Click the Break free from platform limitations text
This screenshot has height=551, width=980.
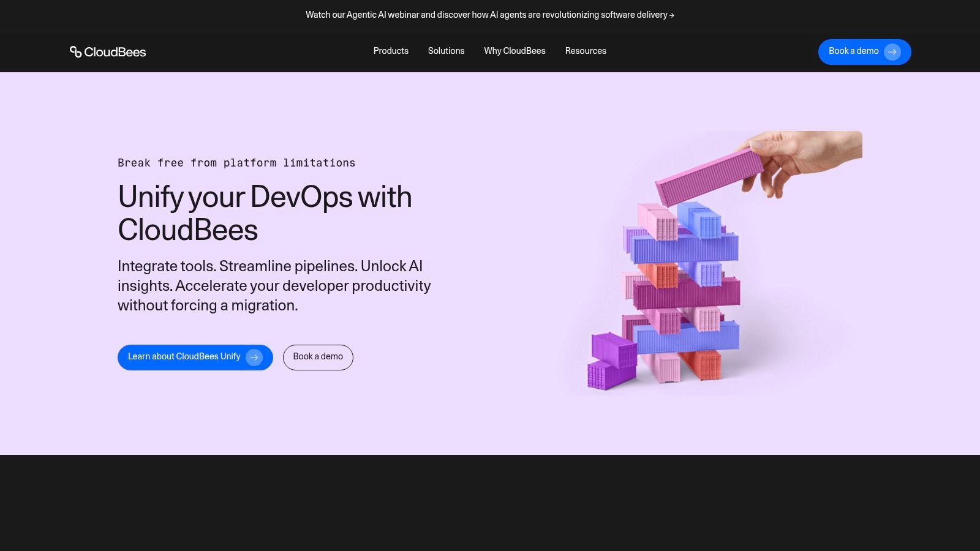pos(236,163)
